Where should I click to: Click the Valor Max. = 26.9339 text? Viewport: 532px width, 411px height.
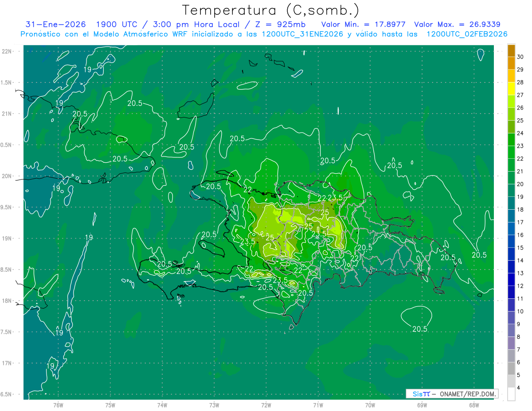coord(457,24)
